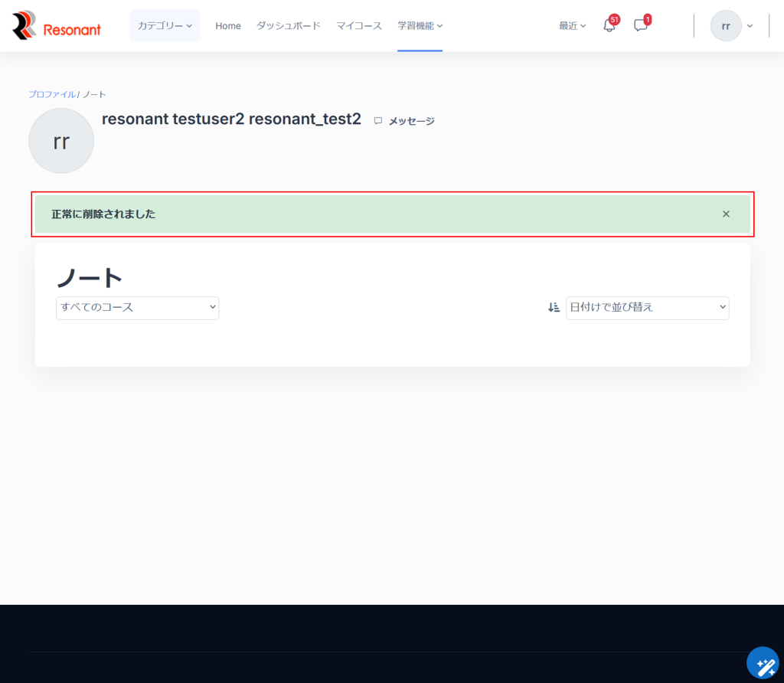Image resolution: width=784 pixels, height=683 pixels.
Task: Dismiss the 正常に削除されました alert
Action: 726,214
